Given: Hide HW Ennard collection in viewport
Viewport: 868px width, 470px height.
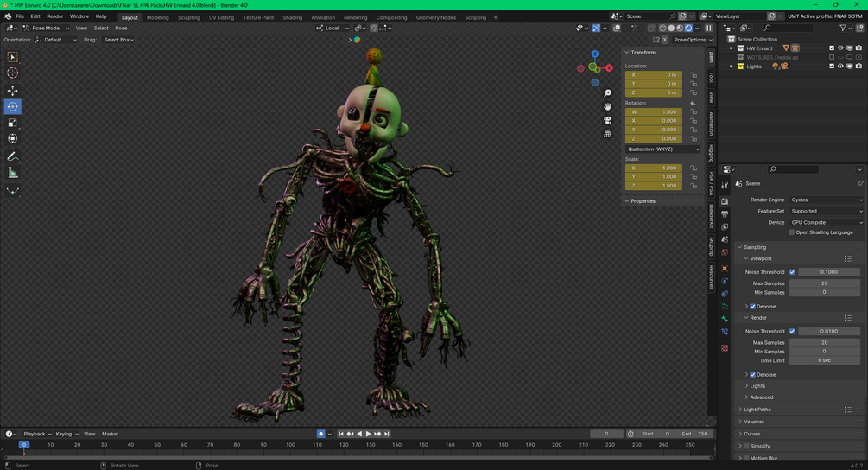Looking at the screenshot, I should (x=840, y=48).
